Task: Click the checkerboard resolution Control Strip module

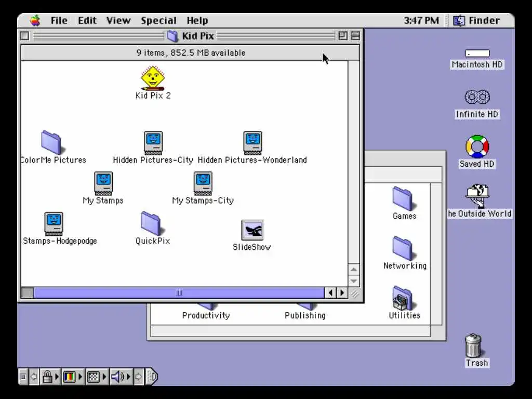Action: click(94, 377)
